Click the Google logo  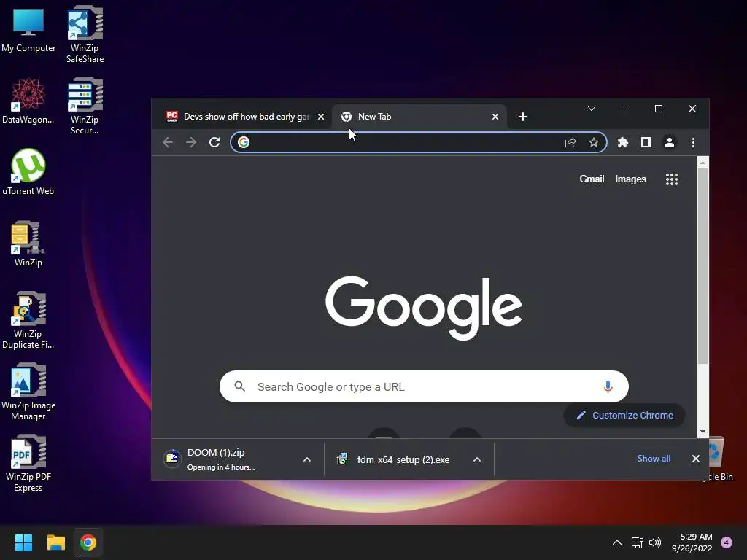[x=424, y=308]
